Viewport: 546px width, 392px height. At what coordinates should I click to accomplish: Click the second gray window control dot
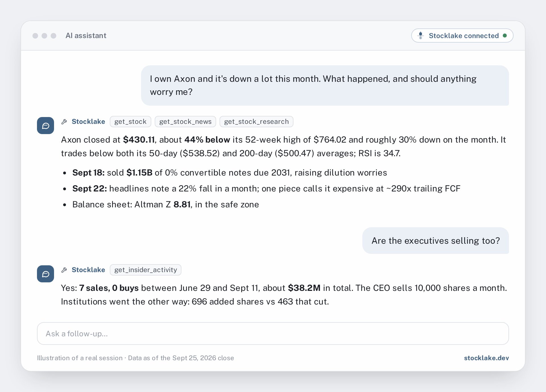(44, 36)
